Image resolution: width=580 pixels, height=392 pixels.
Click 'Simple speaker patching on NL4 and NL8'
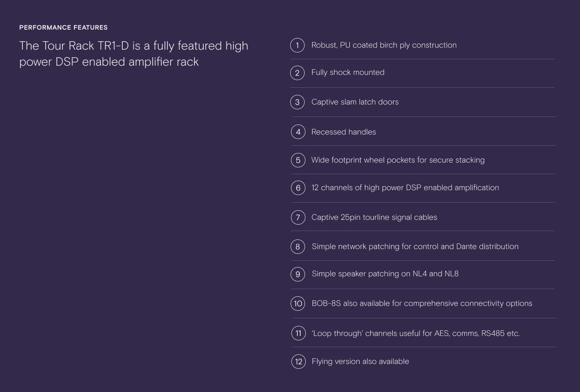385,274
